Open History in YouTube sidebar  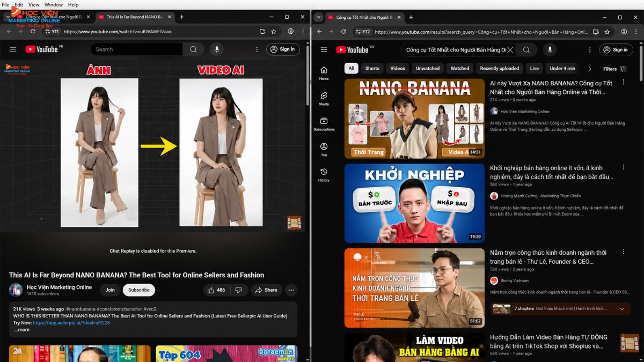[324, 175]
